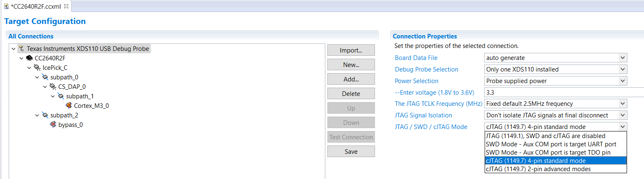Click the CS_DAP_0 router icon
644x179 pixels.
coord(53,87)
